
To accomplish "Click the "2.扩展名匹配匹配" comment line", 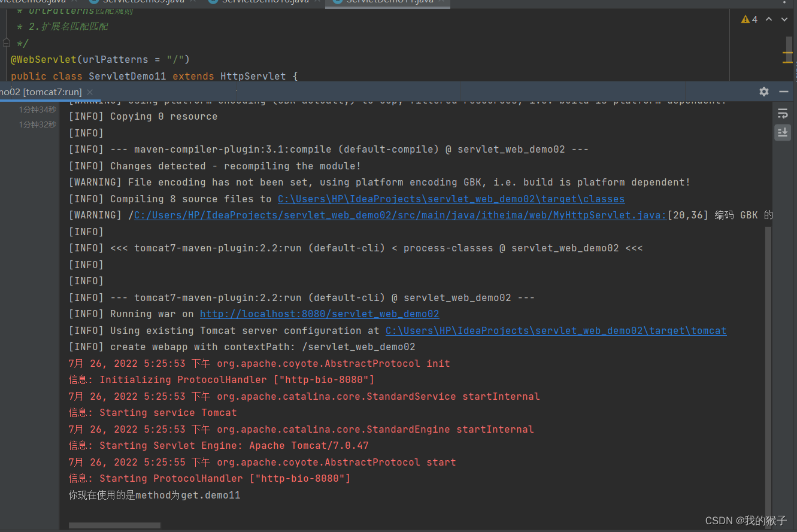I will click(62, 26).
